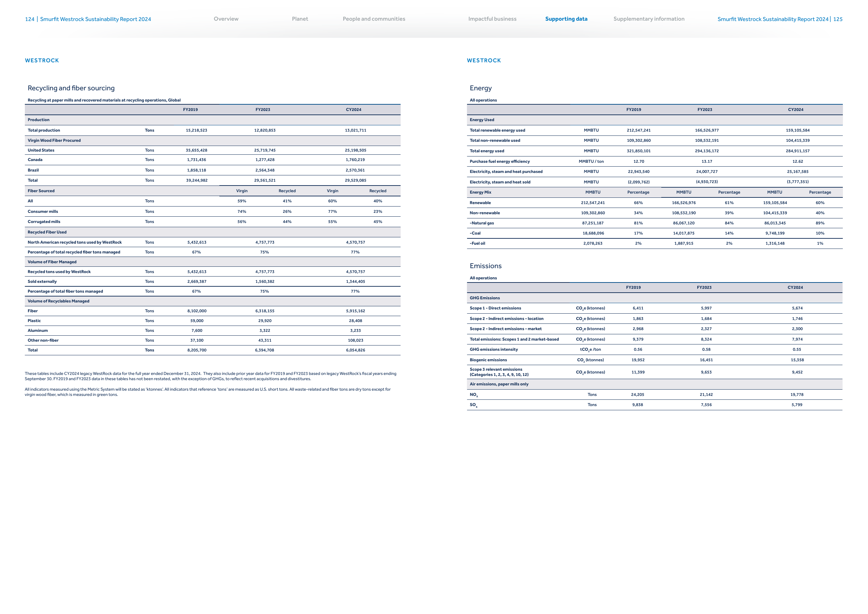Click Other non-fiber CY2024 value 108,023
This screenshot has height=614, width=868.
355,341
